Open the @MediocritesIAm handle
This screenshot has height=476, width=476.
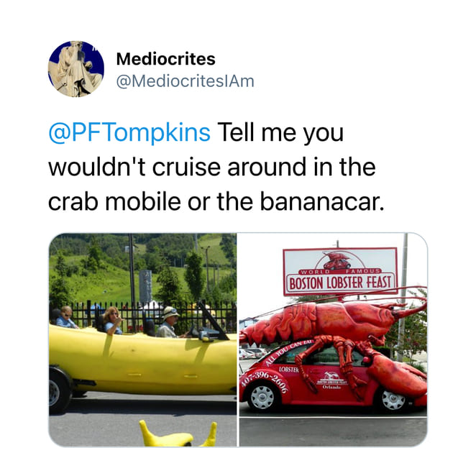pos(186,81)
